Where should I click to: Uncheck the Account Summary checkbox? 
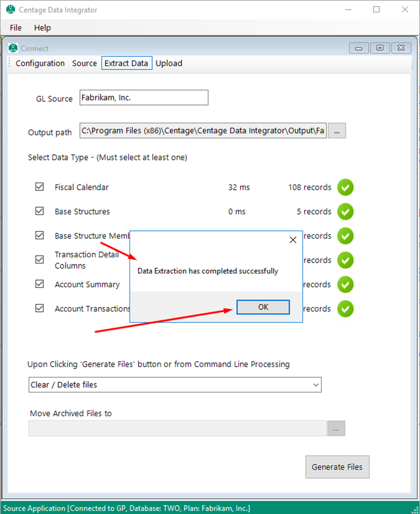point(40,284)
